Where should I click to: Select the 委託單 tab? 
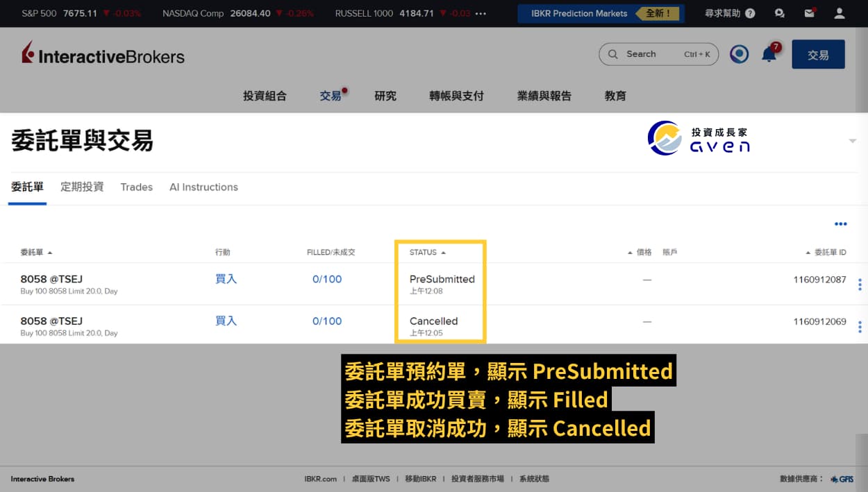(27, 187)
